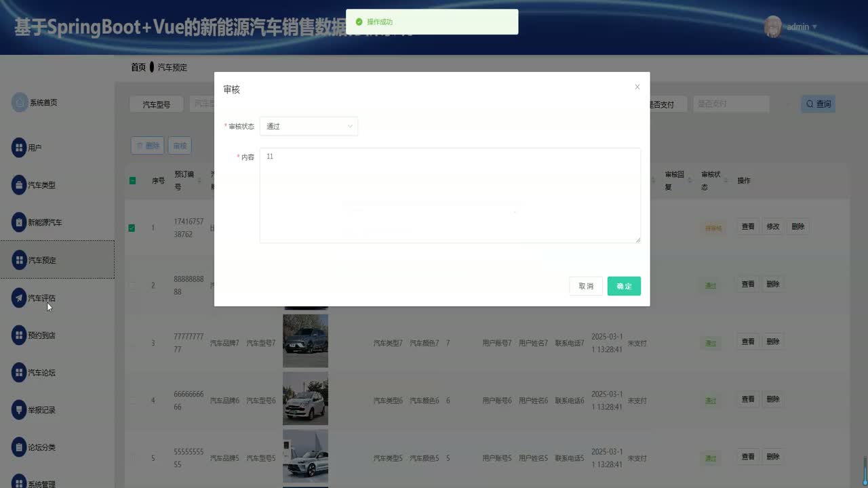Click the admin avatar picture

pos(773,26)
